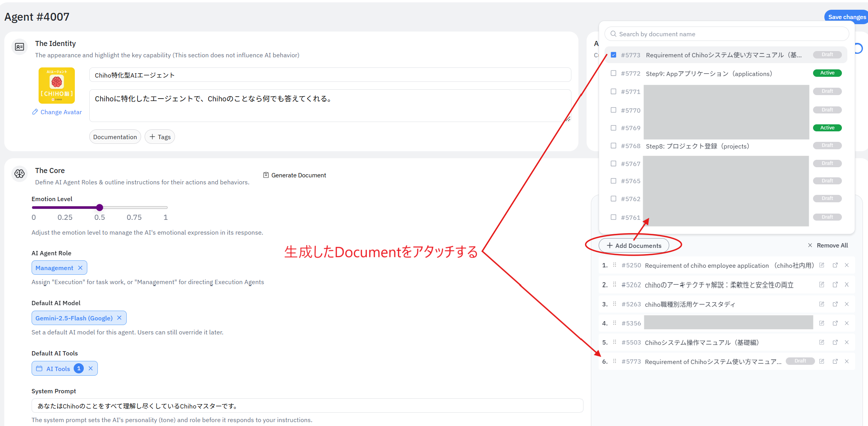Click the drag handle for document #5503

coord(615,342)
